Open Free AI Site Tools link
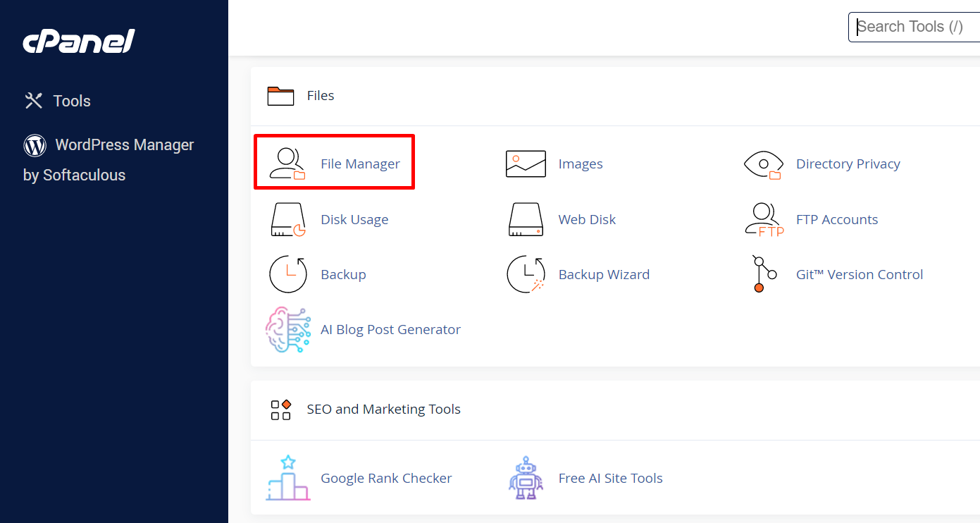The height and width of the screenshot is (523, 980). click(x=610, y=478)
